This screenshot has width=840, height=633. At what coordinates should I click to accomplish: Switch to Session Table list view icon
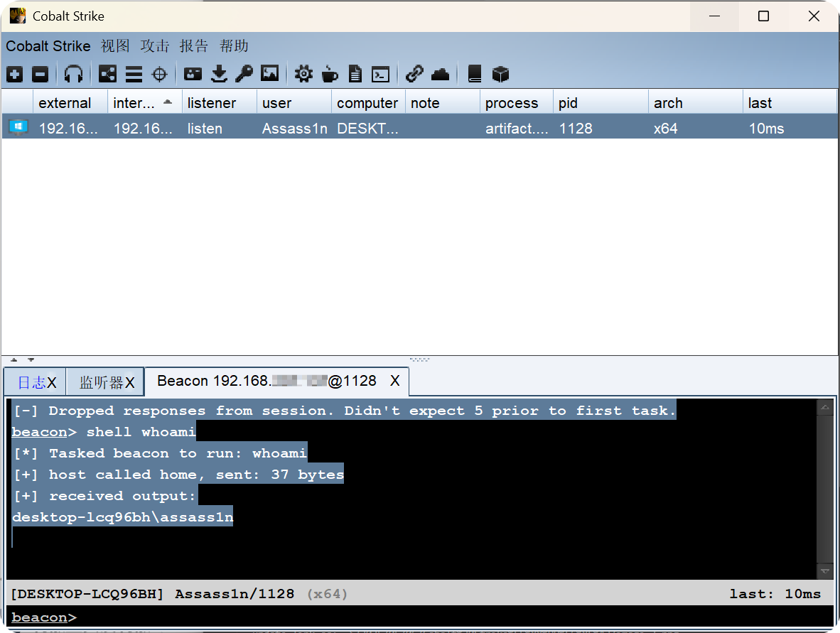click(134, 74)
